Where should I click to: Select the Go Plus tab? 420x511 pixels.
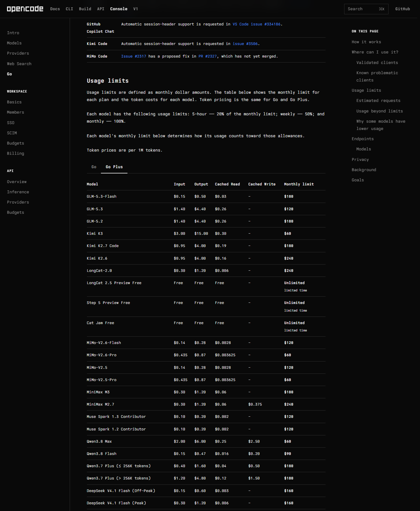(114, 167)
